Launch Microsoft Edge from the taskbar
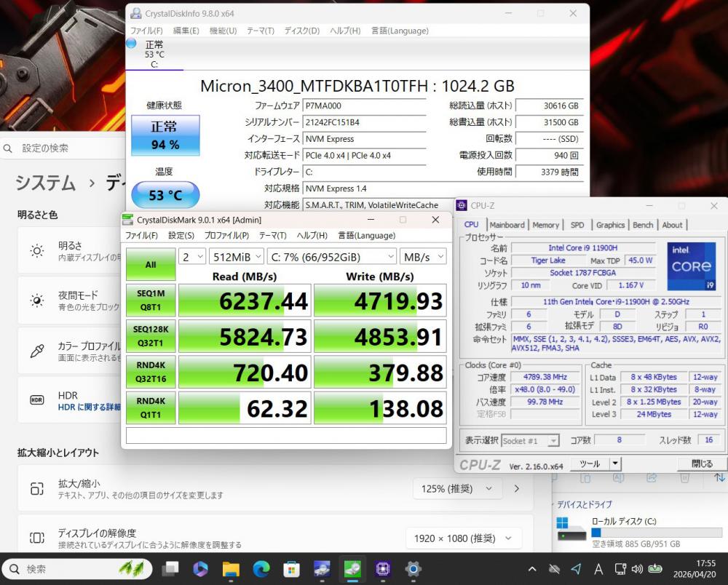This screenshot has width=728, height=585. [261, 569]
